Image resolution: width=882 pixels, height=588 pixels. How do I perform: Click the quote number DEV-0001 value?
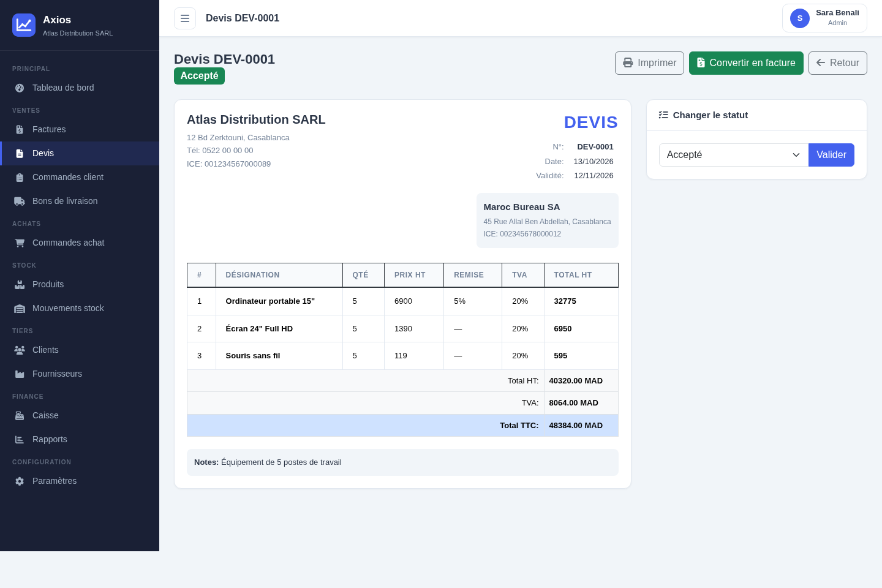tap(595, 147)
